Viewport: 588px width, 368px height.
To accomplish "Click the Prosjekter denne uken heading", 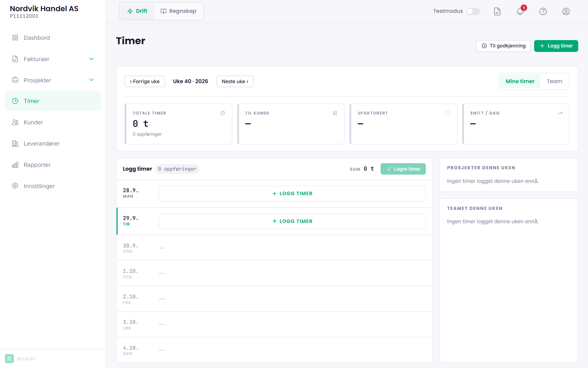I will (x=481, y=168).
